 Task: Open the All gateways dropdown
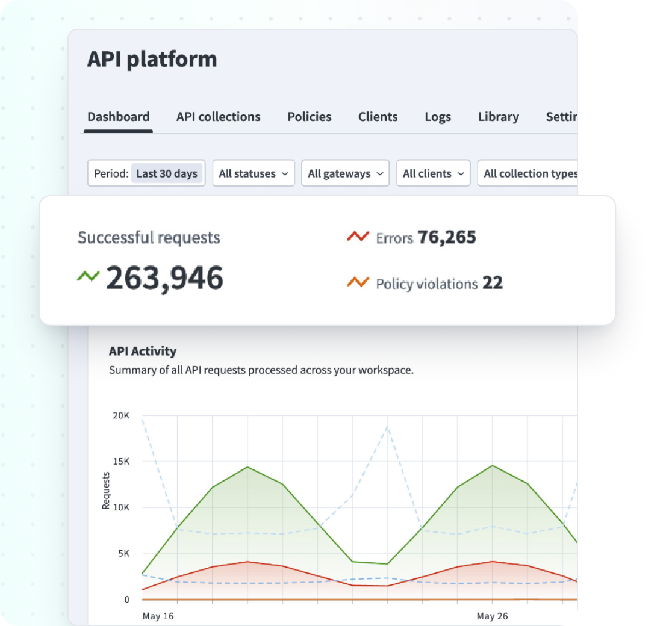tap(345, 173)
